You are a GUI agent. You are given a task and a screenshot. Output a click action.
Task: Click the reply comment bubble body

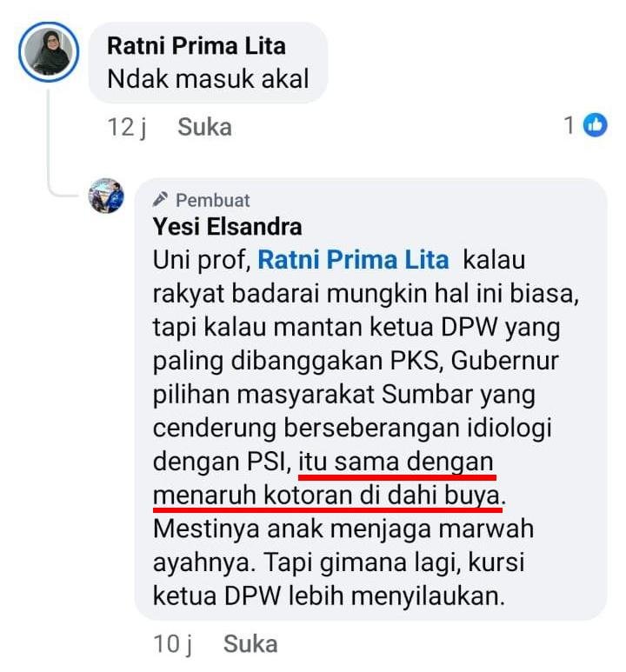point(371,399)
